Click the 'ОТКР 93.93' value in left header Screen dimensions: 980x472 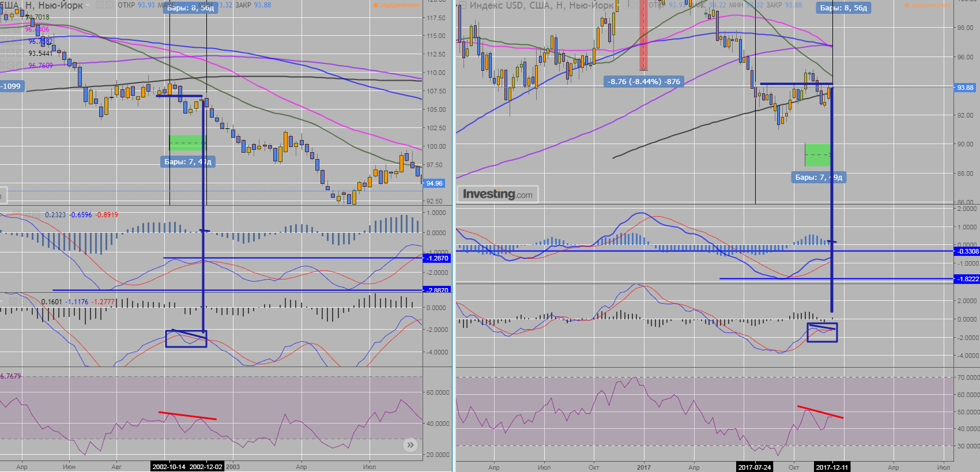click(136, 5)
